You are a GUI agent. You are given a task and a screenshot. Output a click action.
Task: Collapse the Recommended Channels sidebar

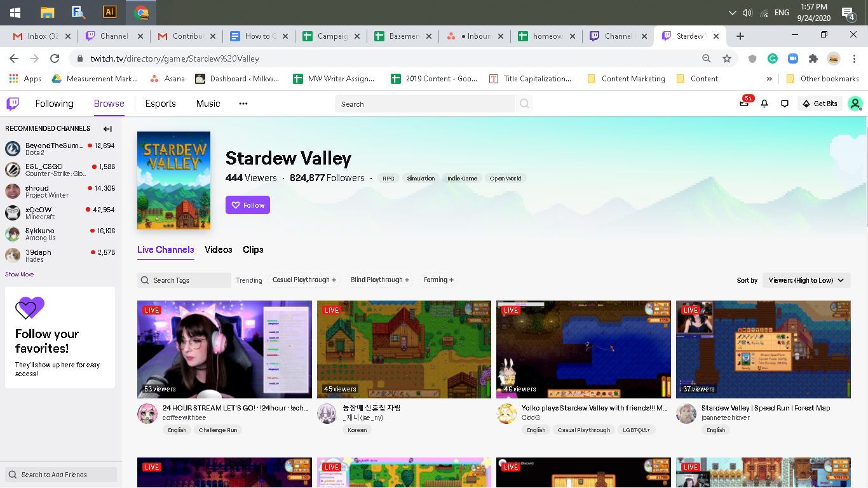pos(107,128)
